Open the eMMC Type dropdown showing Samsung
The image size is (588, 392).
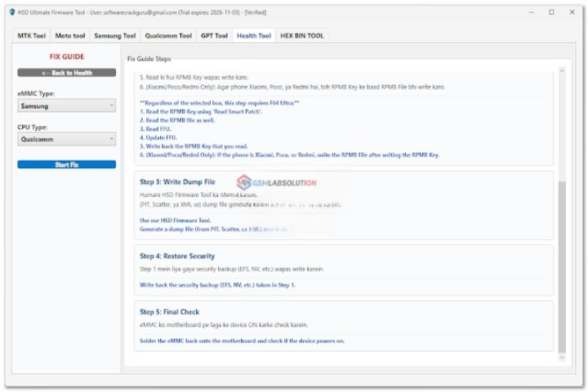(66, 106)
